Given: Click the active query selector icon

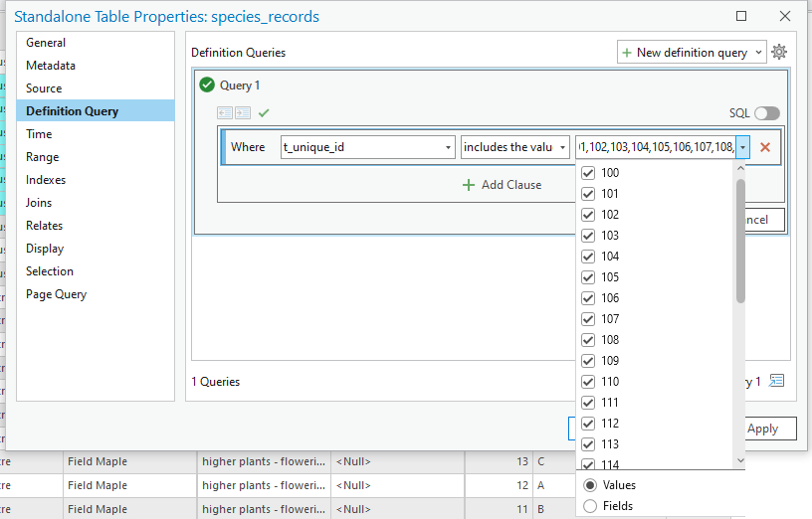Looking at the screenshot, I should pos(777,381).
